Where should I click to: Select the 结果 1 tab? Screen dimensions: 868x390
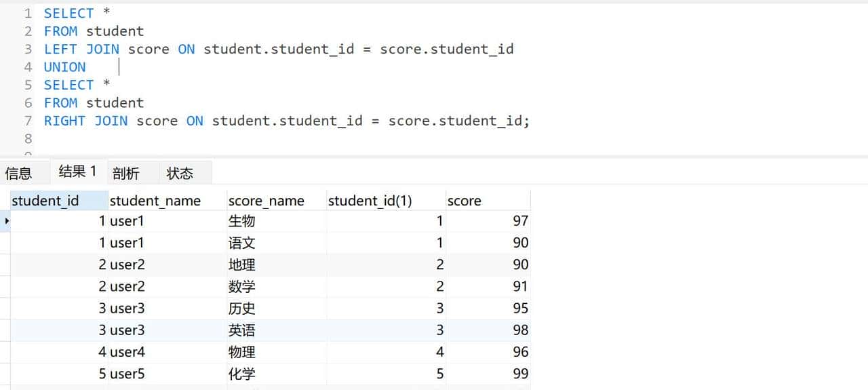tap(77, 172)
